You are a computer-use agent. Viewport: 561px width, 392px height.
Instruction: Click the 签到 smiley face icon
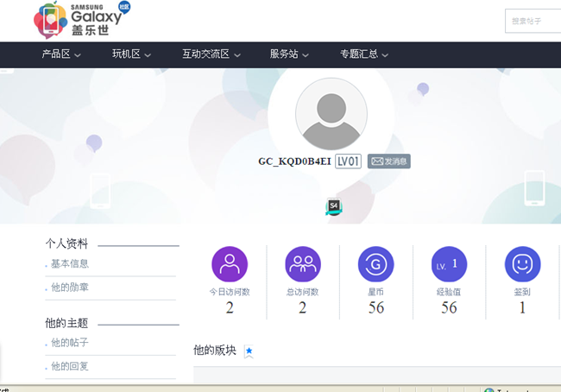coord(522,264)
